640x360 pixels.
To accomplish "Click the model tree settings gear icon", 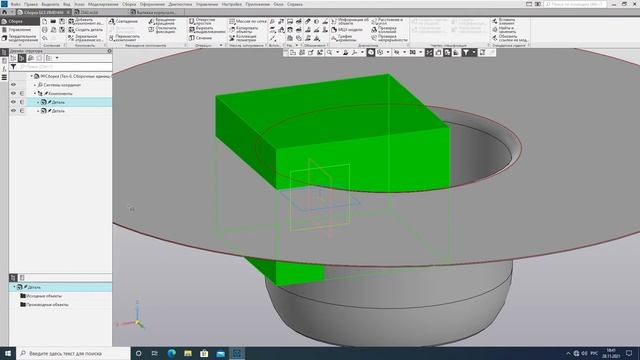I will tap(109, 51).
